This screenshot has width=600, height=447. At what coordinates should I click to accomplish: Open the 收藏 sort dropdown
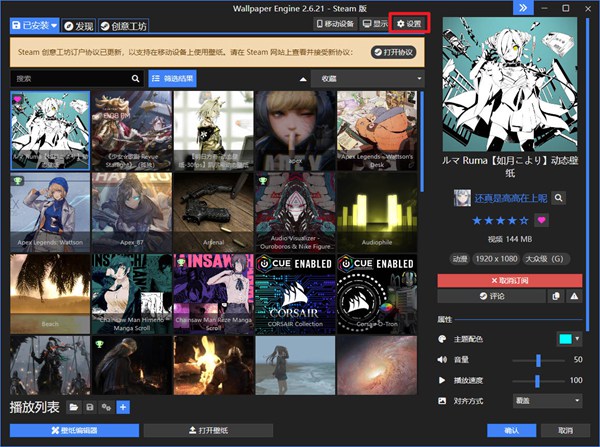(370, 78)
